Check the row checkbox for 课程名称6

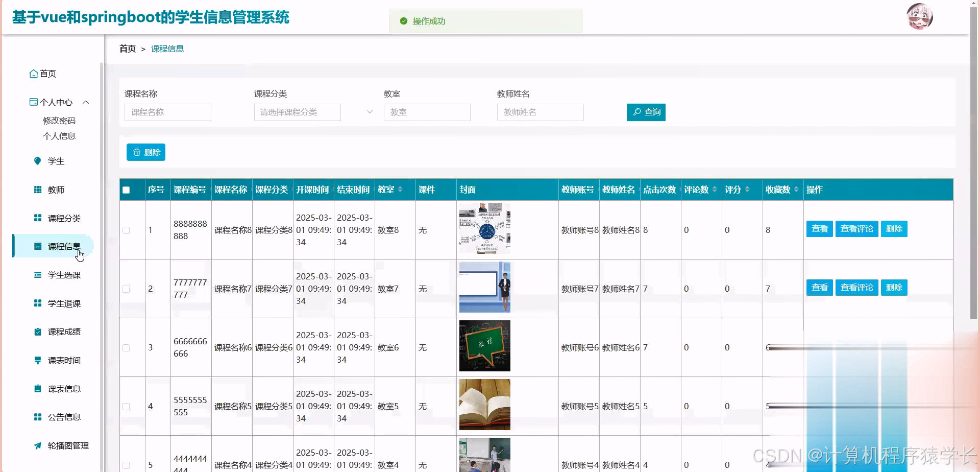click(x=126, y=347)
